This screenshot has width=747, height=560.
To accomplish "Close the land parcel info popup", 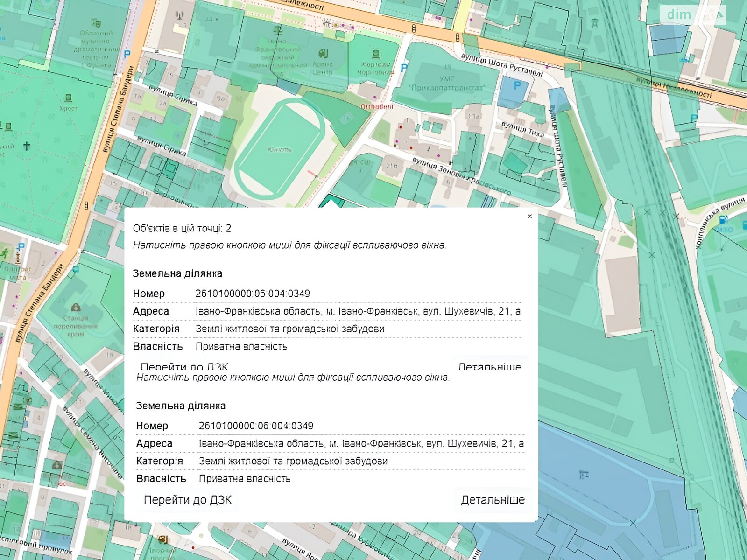I will tap(529, 216).
